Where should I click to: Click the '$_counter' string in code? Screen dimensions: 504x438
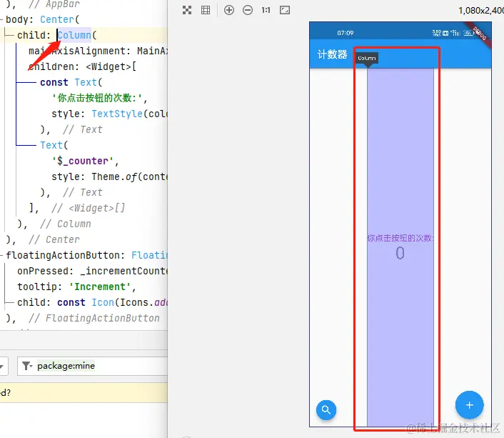click(x=83, y=161)
